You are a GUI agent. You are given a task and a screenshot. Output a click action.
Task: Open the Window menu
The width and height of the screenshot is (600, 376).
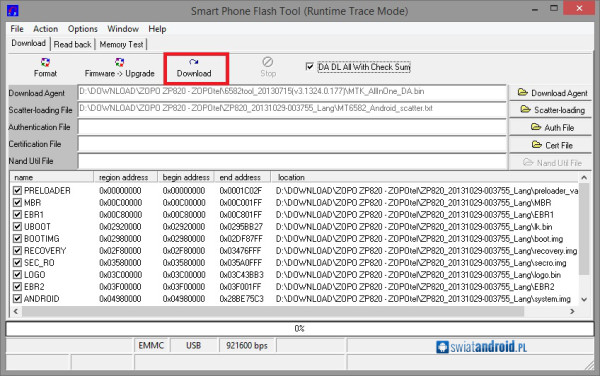click(x=123, y=29)
